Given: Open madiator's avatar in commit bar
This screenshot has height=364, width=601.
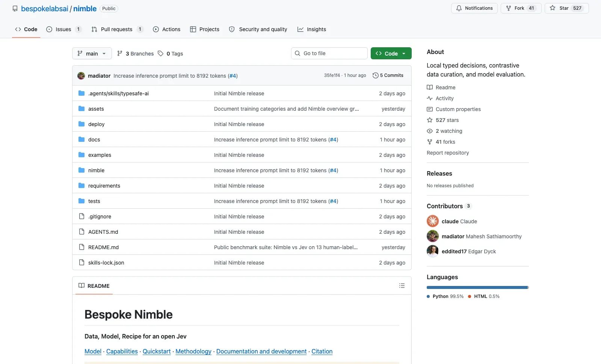Looking at the screenshot, I should pyautogui.click(x=81, y=76).
